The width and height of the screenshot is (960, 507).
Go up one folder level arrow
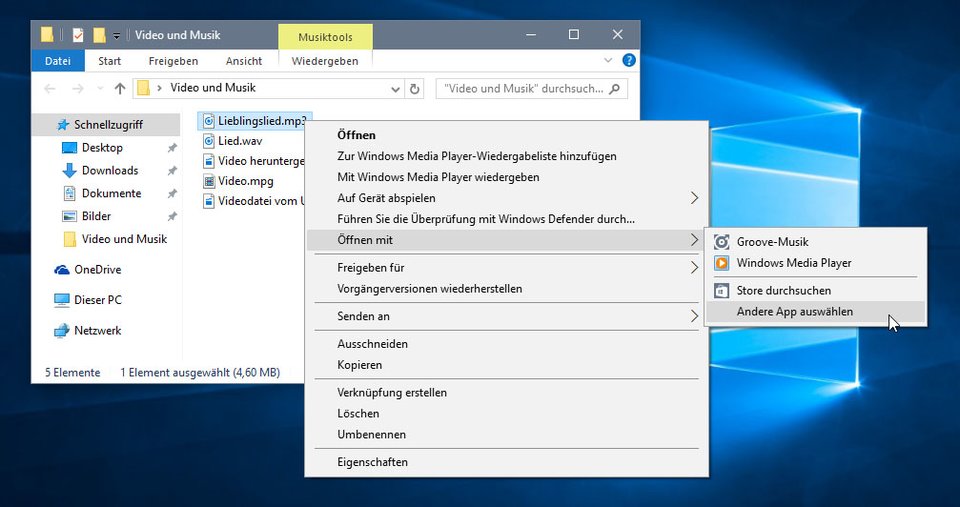[x=120, y=89]
